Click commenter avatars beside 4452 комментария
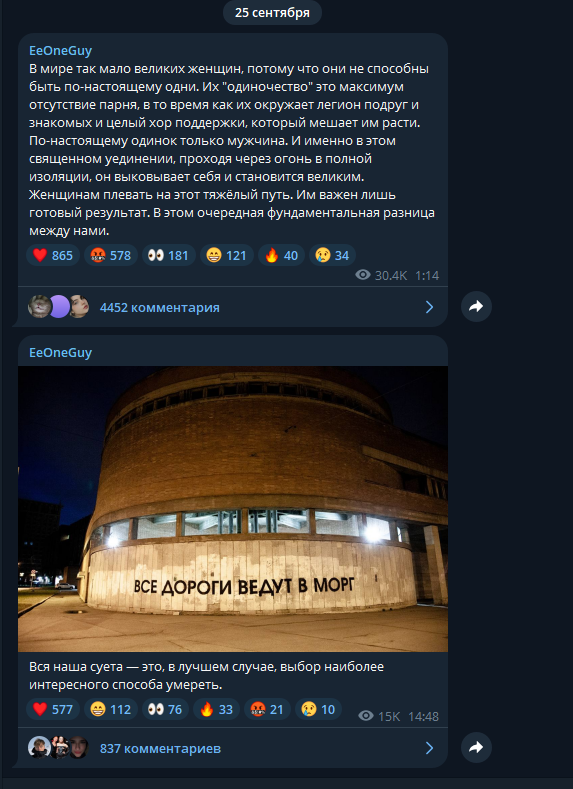 coord(58,306)
